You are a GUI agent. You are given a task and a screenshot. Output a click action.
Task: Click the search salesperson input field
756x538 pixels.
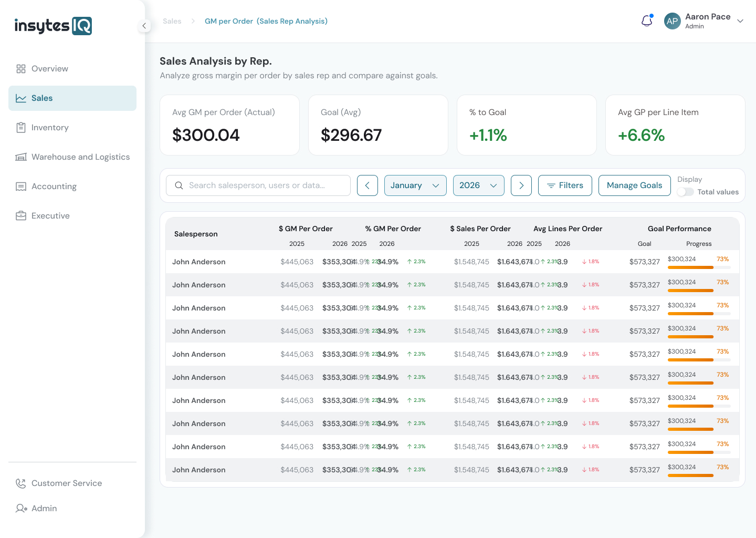[258, 185]
